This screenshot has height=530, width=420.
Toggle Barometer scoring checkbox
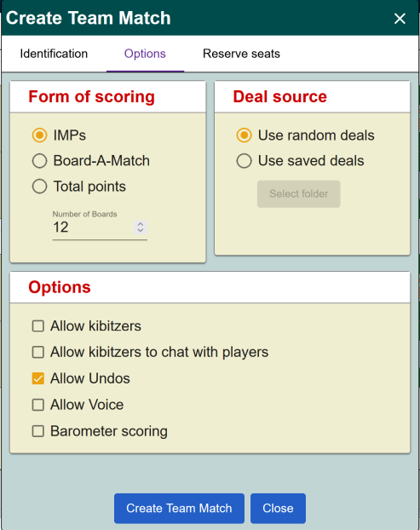click(37, 431)
